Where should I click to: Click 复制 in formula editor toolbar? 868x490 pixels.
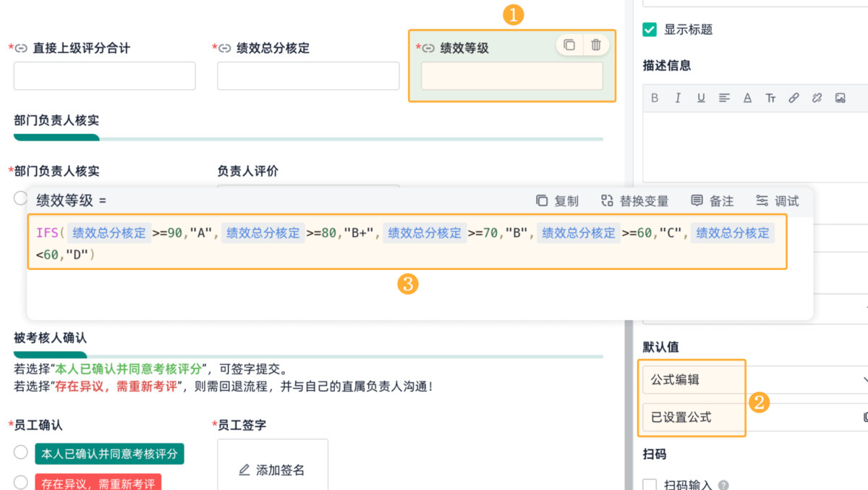[557, 201]
